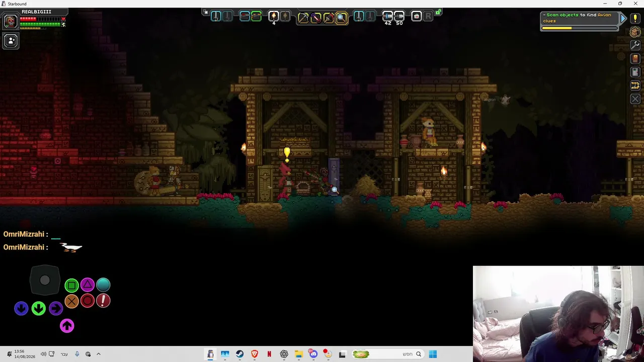Select the wire tool in the hotbar
This screenshot has height=362, width=644.
[x=316, y=18]
